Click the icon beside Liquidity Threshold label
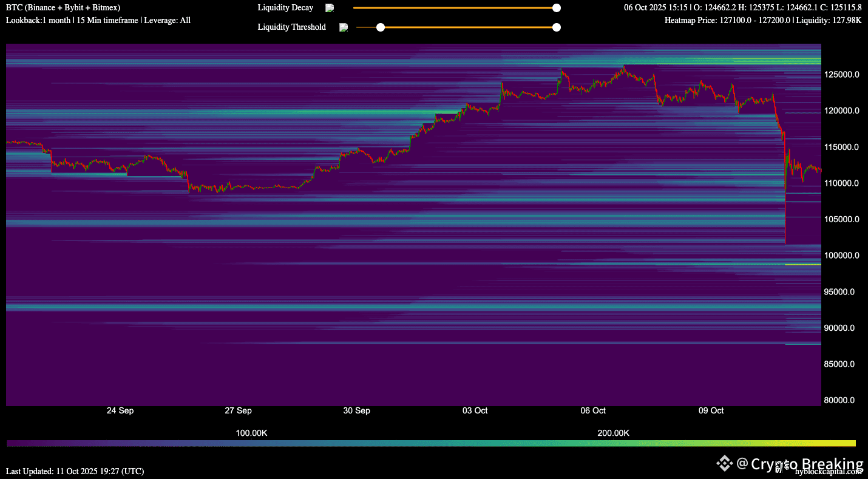Viewport: 868px width, 479px height. tap(344, 27)
